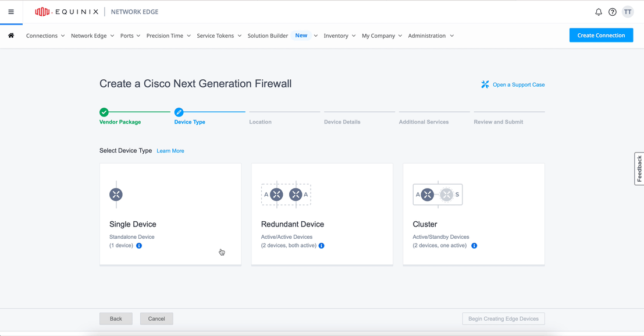Viewport: 644px width, 336px height.
Task: Select the Redundant Device option
Action: [x=322, y=214]
